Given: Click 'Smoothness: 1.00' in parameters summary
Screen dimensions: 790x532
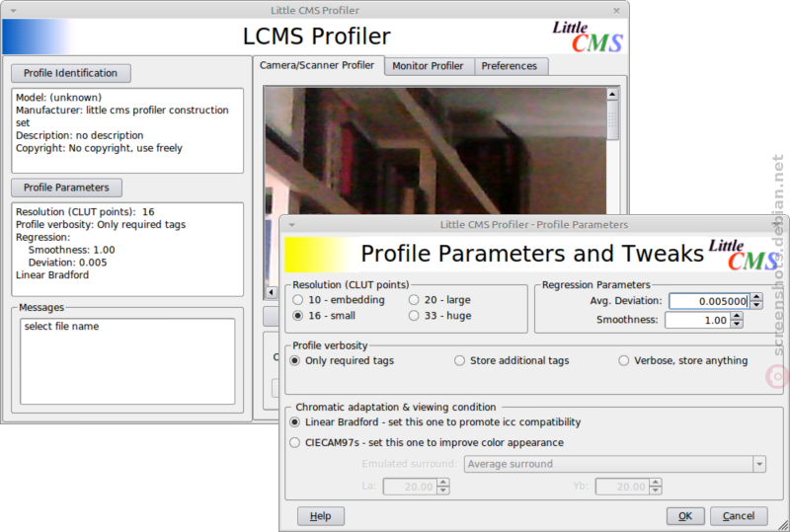Looking at the screenshot, I should coord(71,250).
